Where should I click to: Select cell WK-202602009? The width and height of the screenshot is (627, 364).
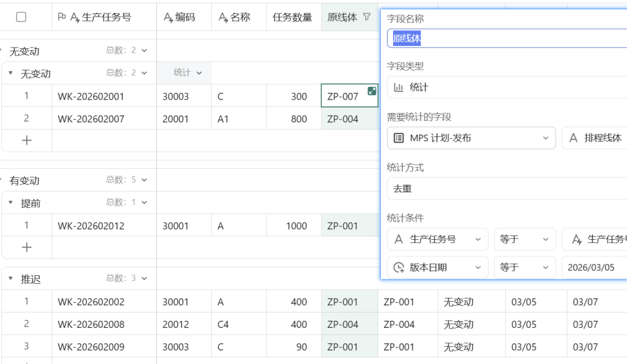(104, 346)
